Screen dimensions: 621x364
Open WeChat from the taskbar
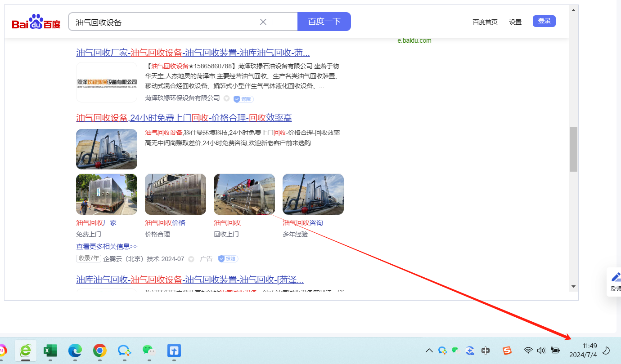point(149,351)
